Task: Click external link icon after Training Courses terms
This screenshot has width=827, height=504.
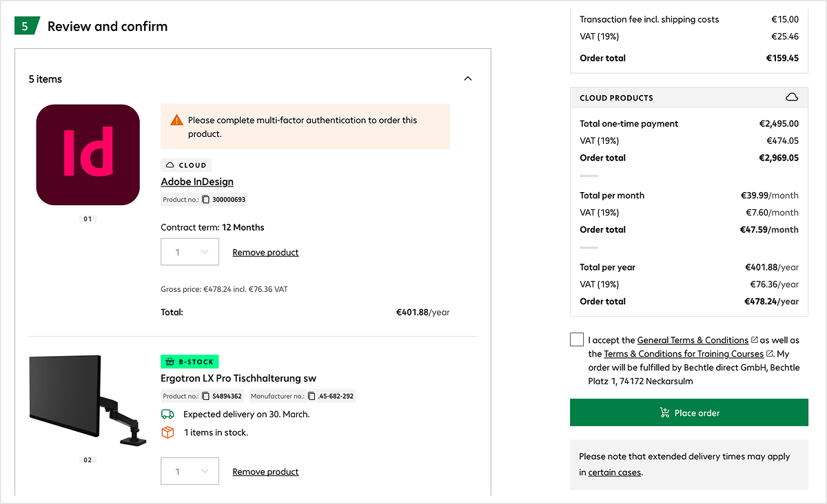Action: pyautogui.click(x=770, y=354)
